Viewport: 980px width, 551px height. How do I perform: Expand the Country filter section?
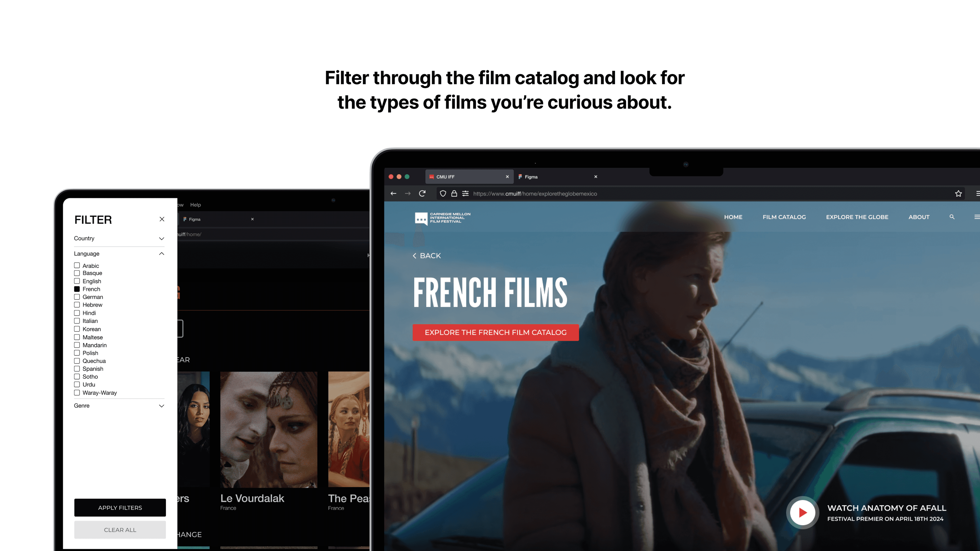[119, 238]
